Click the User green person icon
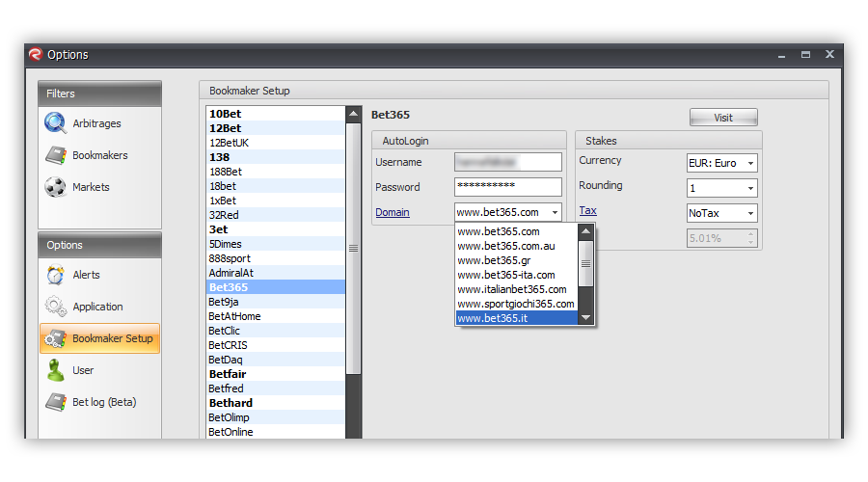Viewport: 868px width, 482px height. [55, 370]
